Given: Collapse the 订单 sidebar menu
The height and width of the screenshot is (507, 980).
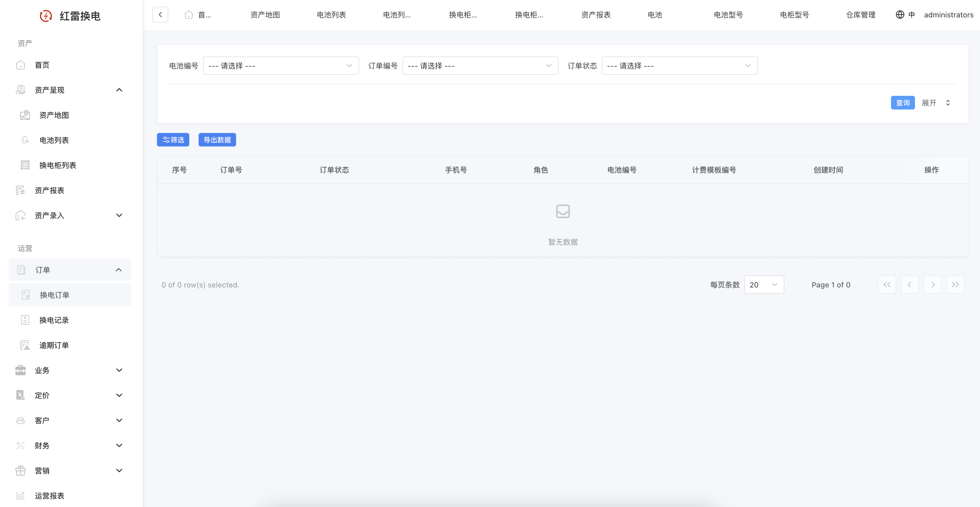Looking at the screenshot, I should point(119,270).
